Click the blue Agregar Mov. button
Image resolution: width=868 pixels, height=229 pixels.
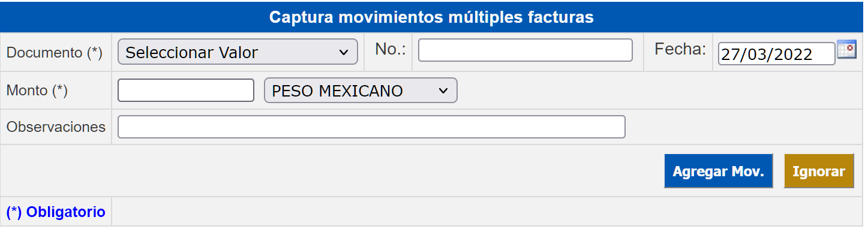click(719, 171)
